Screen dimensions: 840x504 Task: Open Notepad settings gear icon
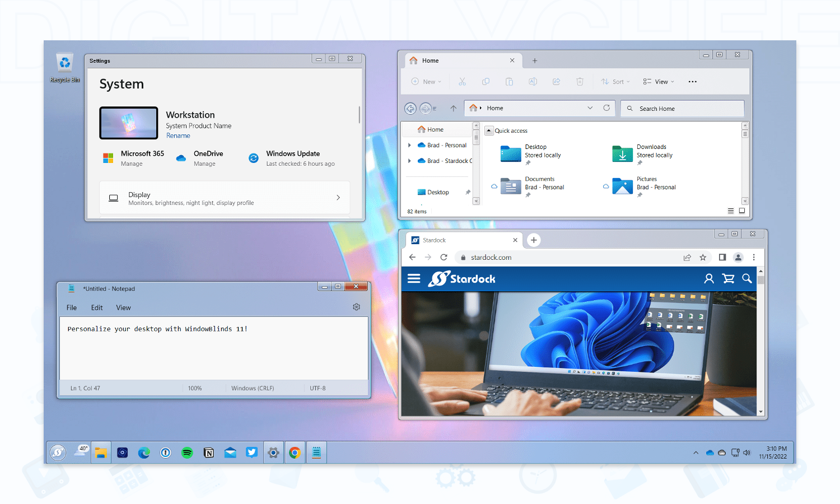point(356,307)
